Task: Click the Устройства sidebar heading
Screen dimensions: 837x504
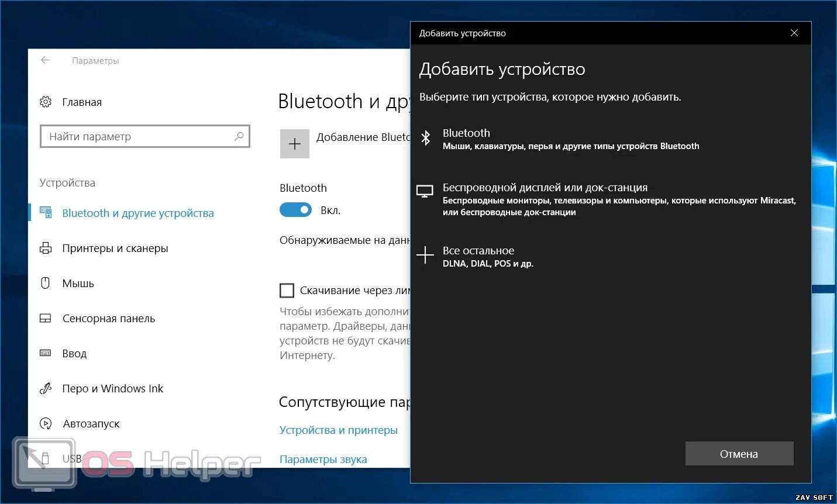Action: (x=67, y=182)
